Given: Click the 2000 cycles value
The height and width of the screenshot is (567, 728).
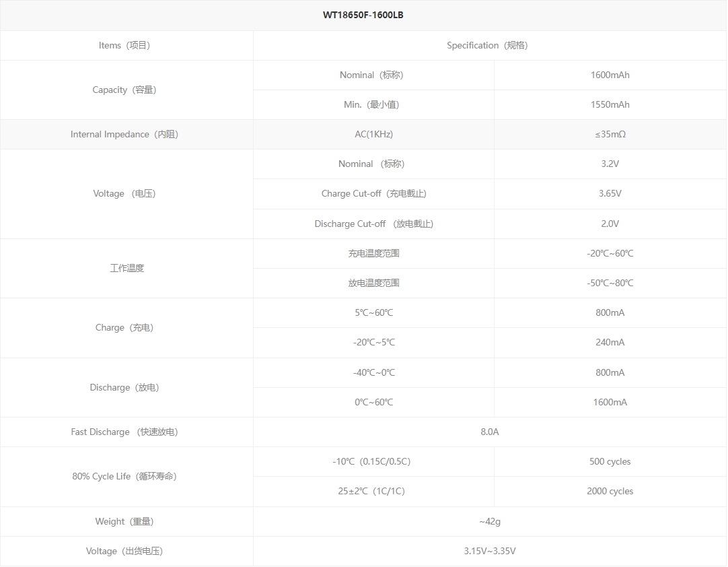Looking at the screenshot, I should tap(610, 492).
